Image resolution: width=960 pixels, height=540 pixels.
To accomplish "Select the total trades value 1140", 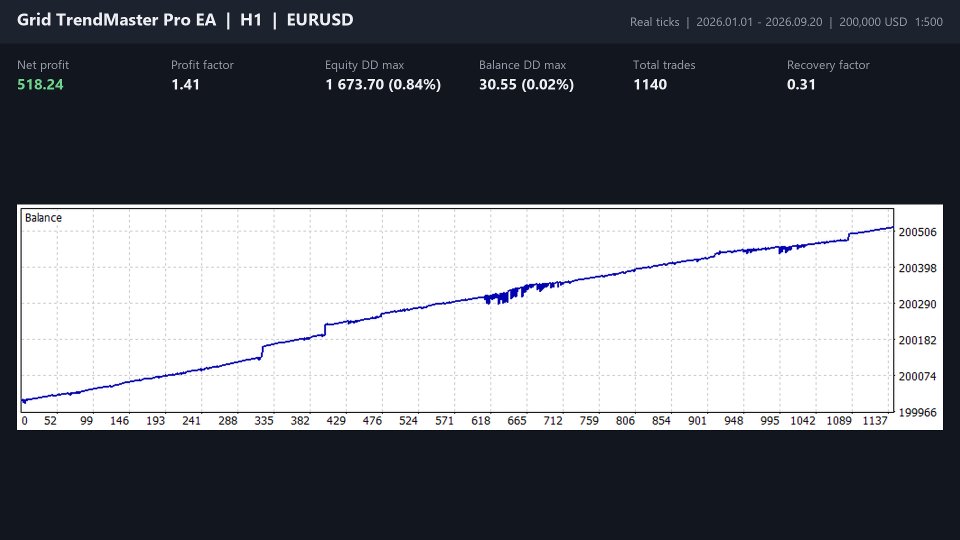I will 650,84.
